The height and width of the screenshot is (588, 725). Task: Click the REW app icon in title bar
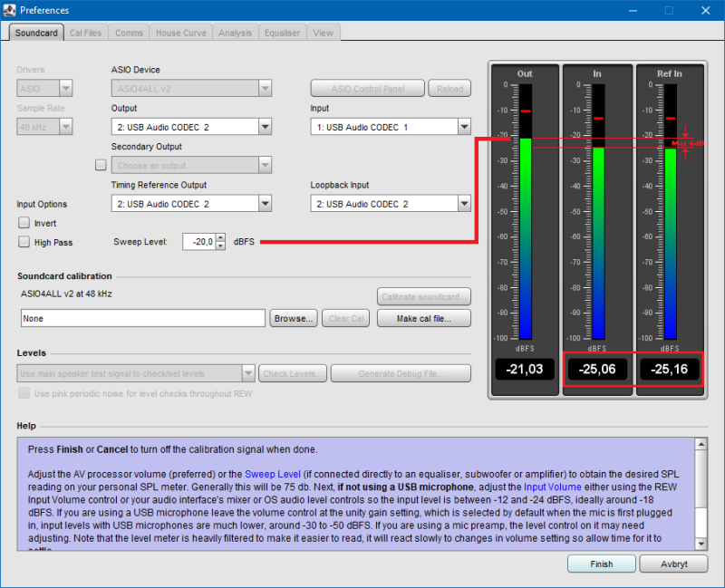tap(9, 10)
